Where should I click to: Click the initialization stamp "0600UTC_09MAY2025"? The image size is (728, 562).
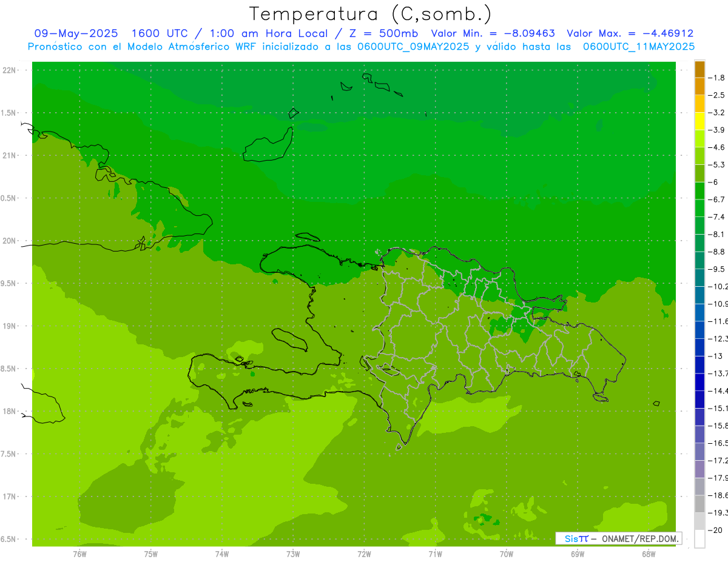[413, 47]
